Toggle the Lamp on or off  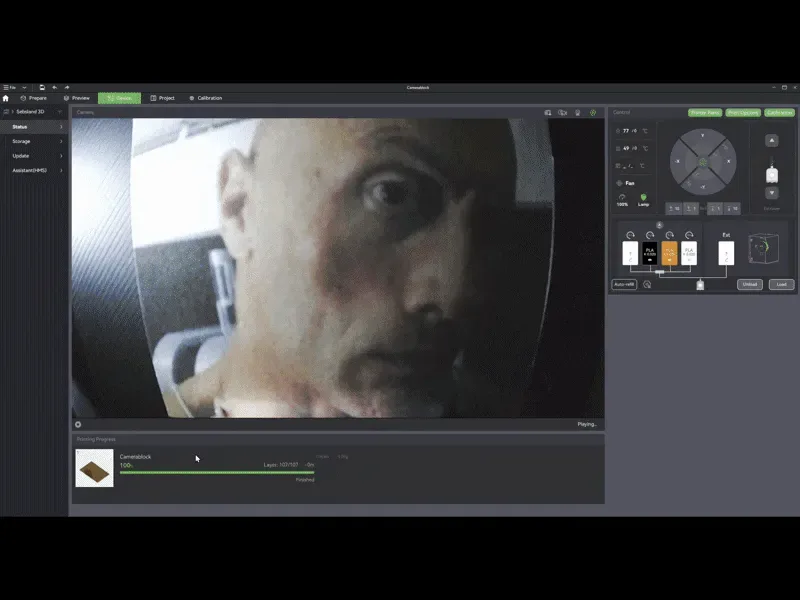coord(643,199)
